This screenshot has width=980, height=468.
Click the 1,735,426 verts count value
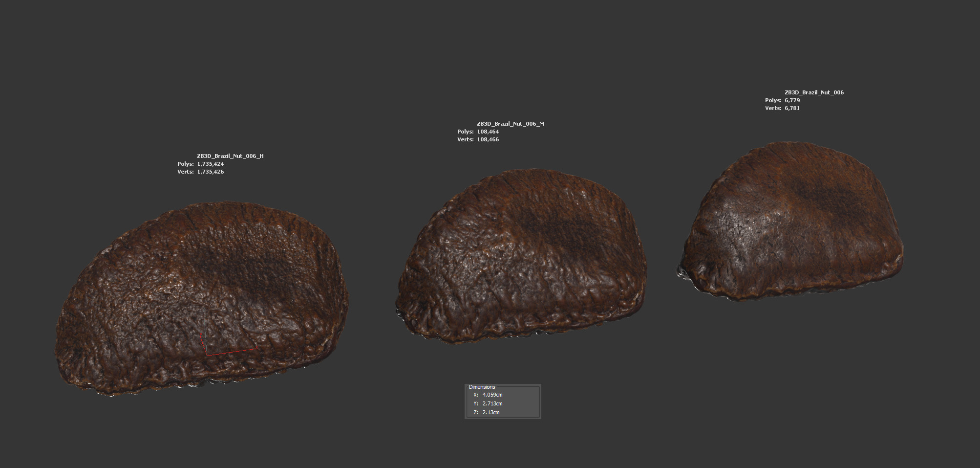(x=211, y=172)
